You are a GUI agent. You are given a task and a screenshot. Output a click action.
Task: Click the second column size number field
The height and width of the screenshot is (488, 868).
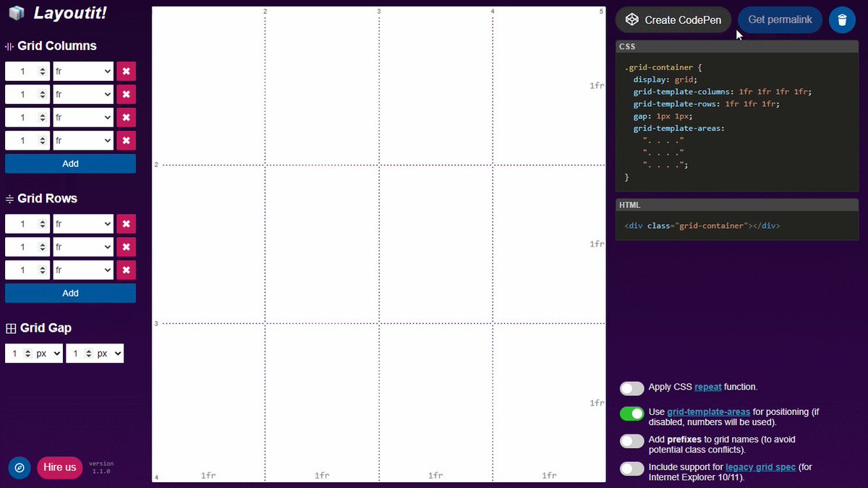[x=27, y=94]
